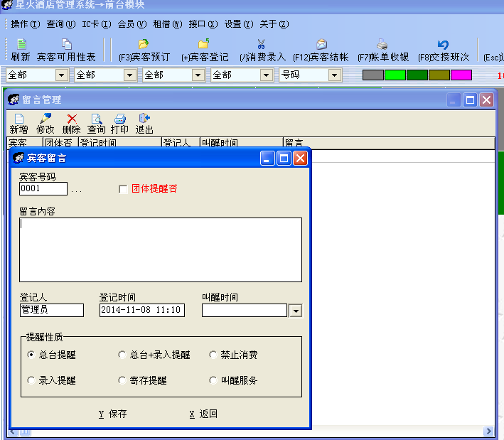Open 宾客结帐 (F12) checkout icon

point(321,45)
